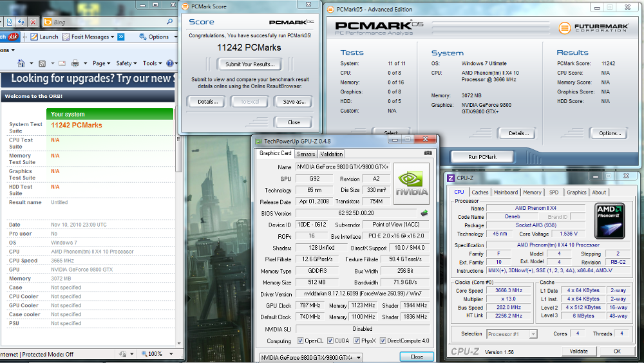Viewport: 644px width, 363px height.
Task: Click the 11242 PCMarks result in the ORB page
Action: [77, 126]
